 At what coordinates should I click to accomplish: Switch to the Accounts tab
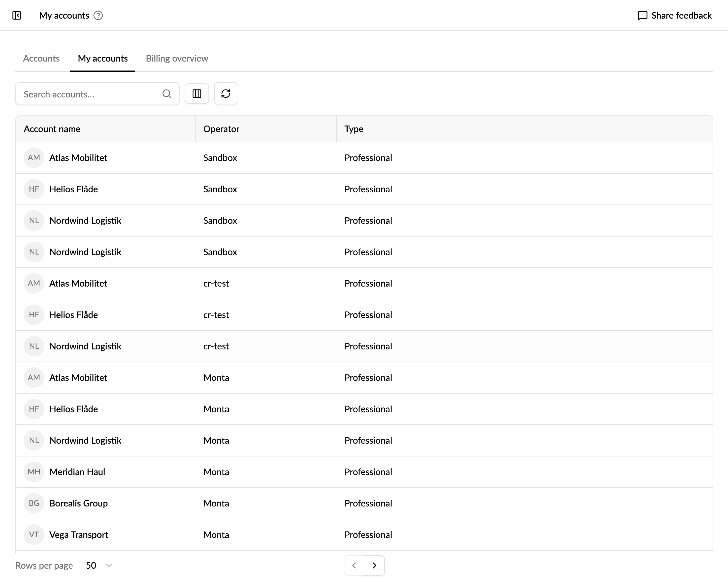coord(41,58)
